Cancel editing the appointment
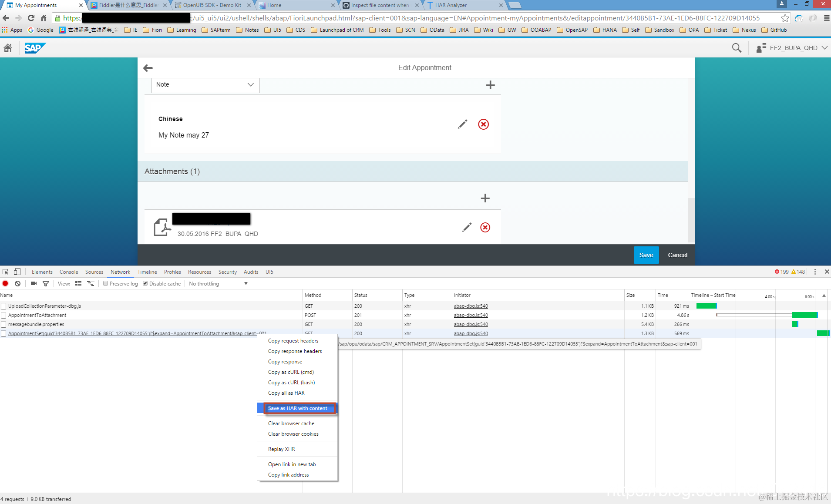 [x=678, y=255]
